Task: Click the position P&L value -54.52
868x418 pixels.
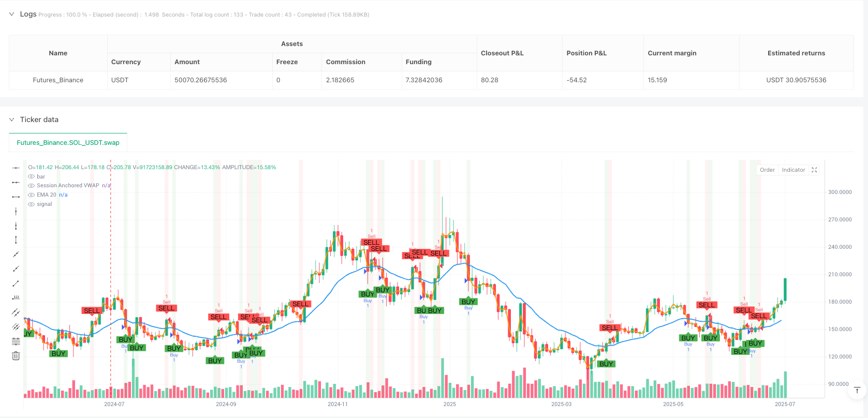Action: click(576, 80)
